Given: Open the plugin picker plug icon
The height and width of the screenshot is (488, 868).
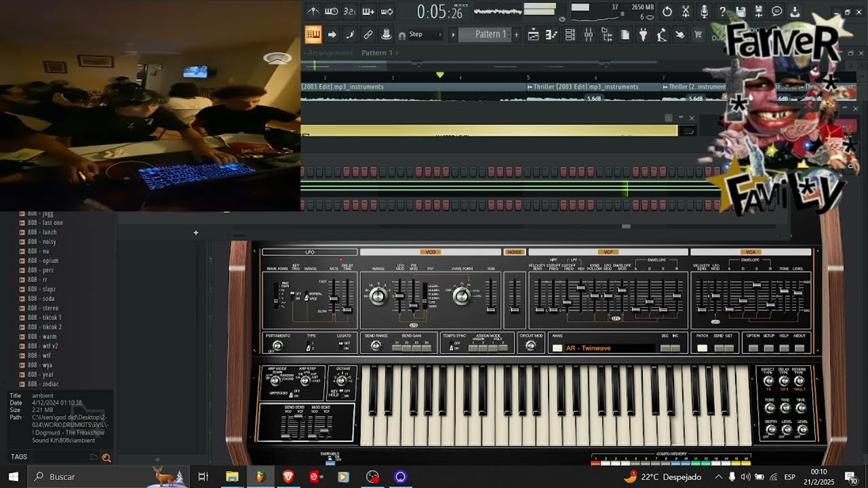Looking at the screenshot, I should click(x=644, y=35).
